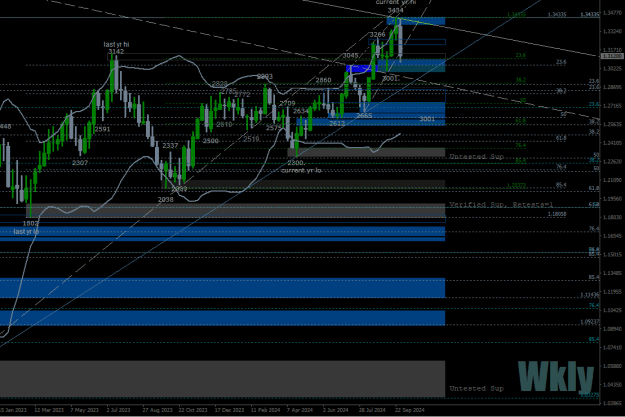
Task: Click the 2665 swing low label
Action: tap(364, 116)
